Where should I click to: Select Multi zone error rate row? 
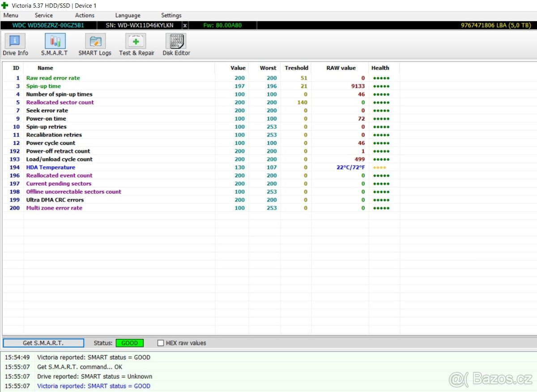point(201,208)
